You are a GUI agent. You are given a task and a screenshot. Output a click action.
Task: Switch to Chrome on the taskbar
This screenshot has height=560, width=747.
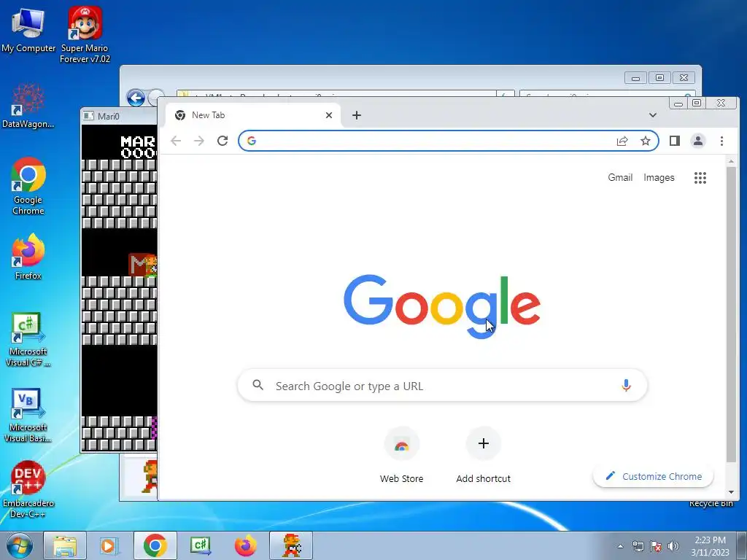tap(155, 545)
